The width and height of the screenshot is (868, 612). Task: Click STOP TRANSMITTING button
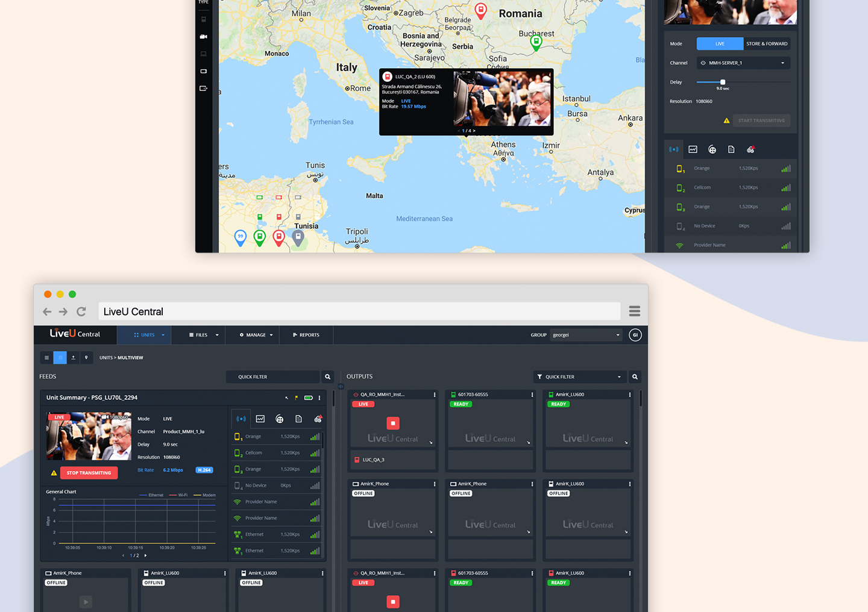pos(89,473)
